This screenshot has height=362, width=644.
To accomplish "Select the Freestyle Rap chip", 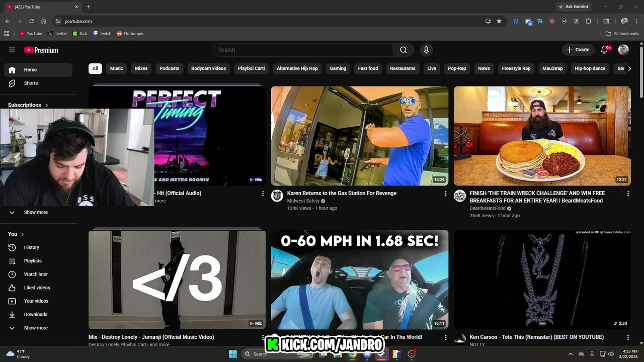I will coord(516,68).
